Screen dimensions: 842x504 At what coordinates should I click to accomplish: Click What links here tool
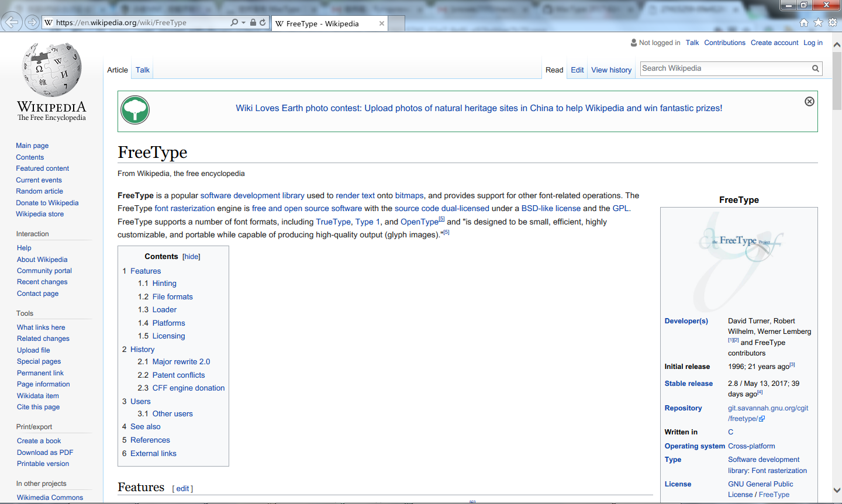(x=41, y=327)
